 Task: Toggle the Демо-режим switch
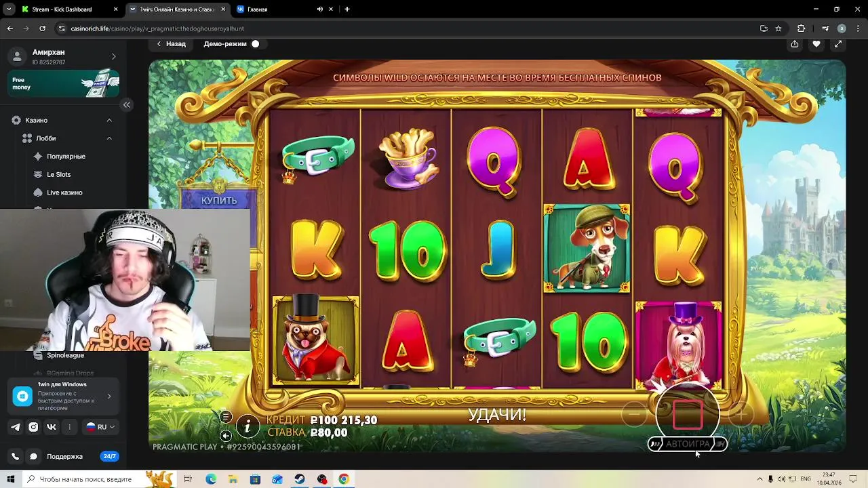[256, 44]
